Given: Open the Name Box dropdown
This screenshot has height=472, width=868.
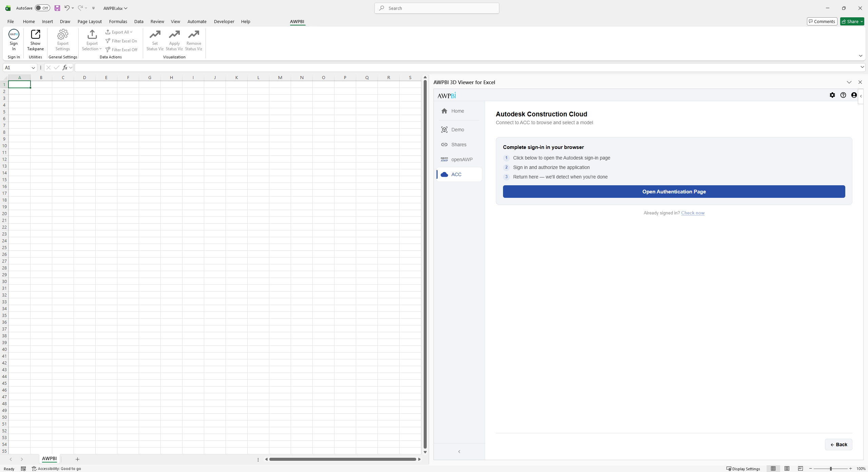Looking at the screenshot, I should [33, 68].
